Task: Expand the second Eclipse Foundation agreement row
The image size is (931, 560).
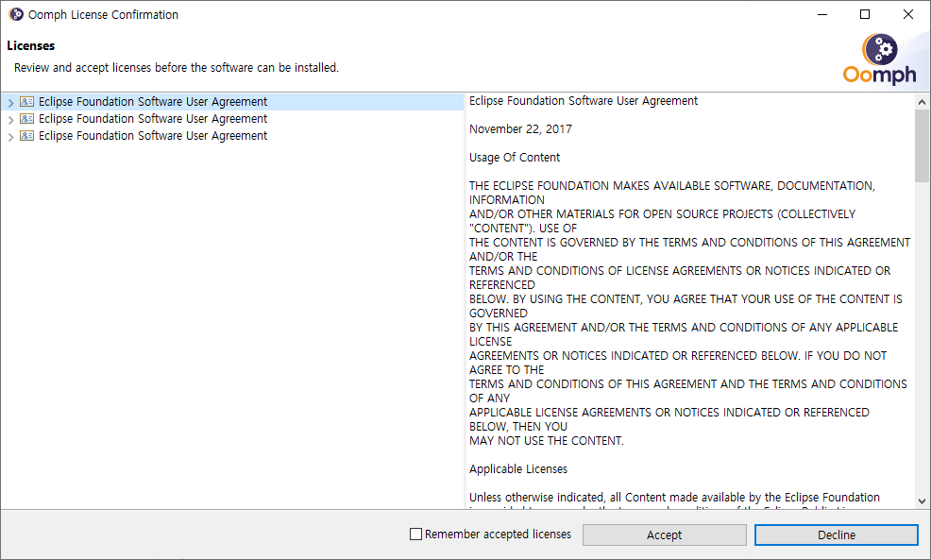Action: (10, 119)
